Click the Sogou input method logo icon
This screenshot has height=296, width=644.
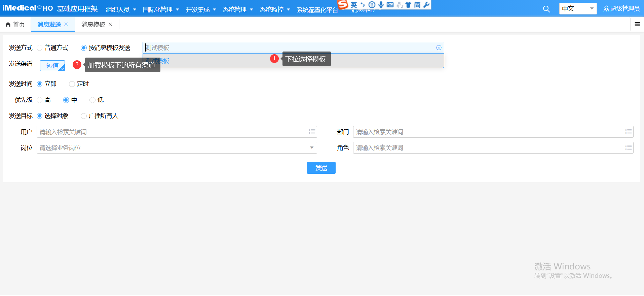[343, 4]
